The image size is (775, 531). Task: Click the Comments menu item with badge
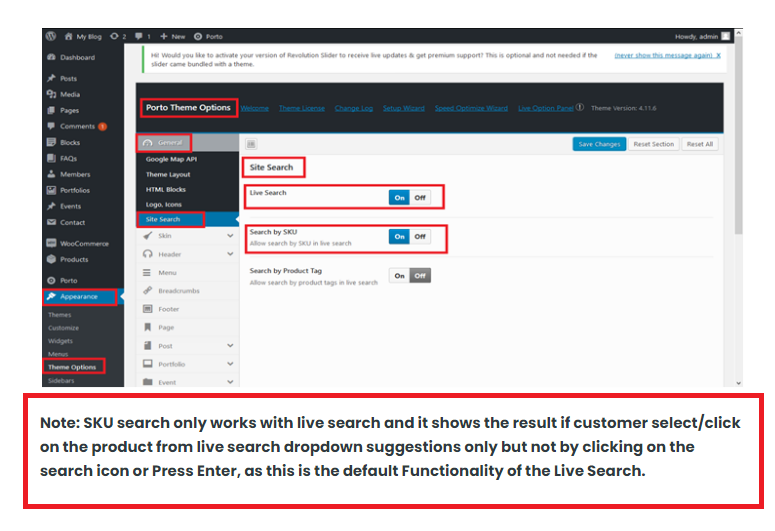click(83, 126)
